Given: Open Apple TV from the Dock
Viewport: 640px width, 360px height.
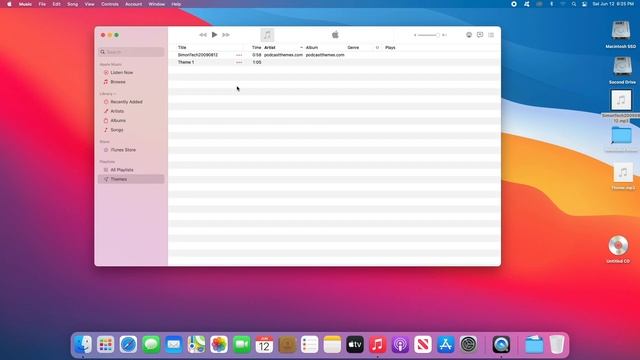Looking at the screenshot, I should [x=355, y=344].
